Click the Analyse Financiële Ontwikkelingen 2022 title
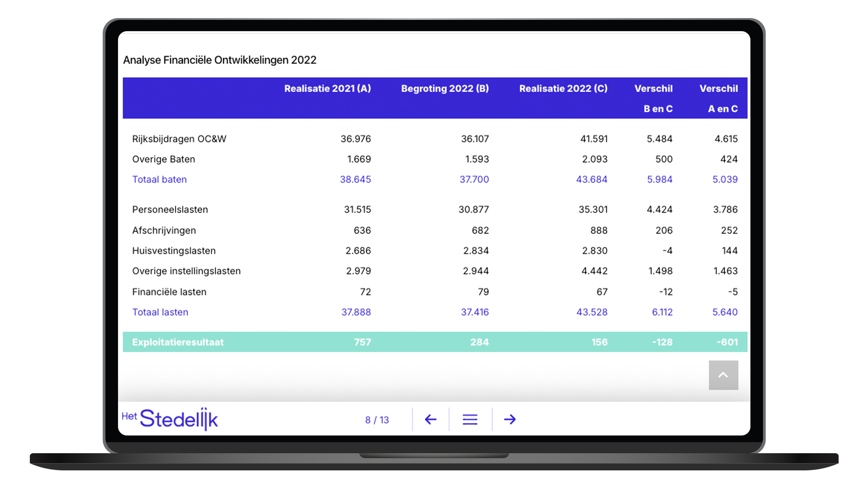Screen dimensions: 868x488 tap(220, 60)
